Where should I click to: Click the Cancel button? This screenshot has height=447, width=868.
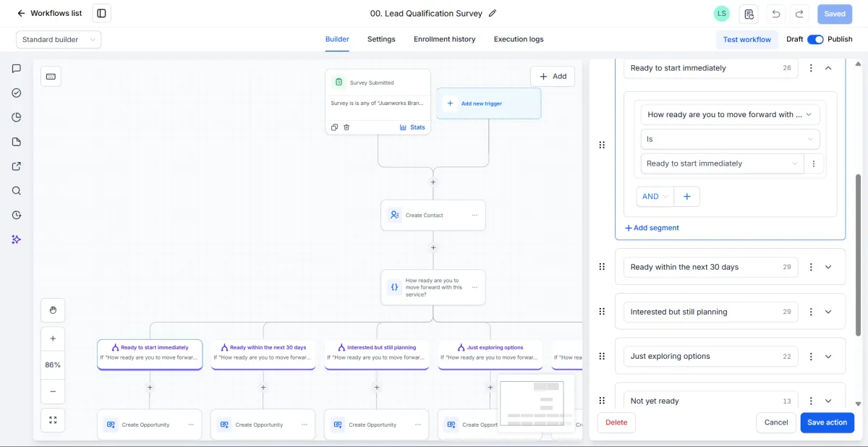[x=776, y=422]
